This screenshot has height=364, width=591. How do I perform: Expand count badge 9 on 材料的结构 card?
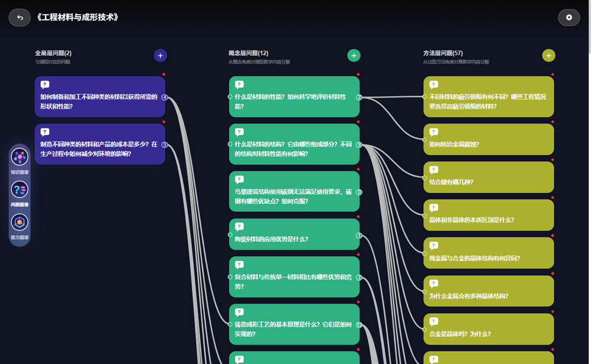(x=359, y=144)
